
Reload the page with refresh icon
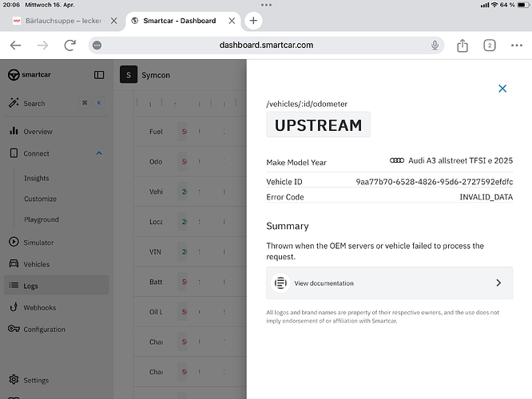pyautogui.click(x=69, y=45)
